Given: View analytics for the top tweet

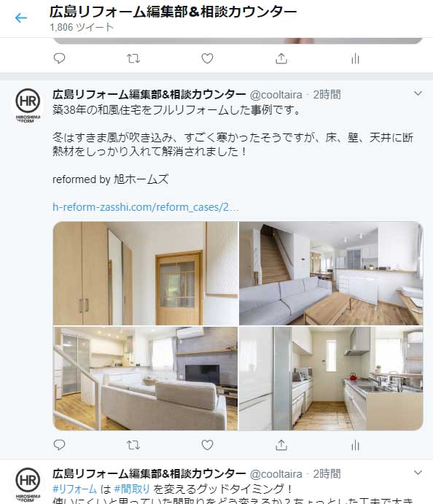Looking at the screenshot, I should click(x=355, y=59).
